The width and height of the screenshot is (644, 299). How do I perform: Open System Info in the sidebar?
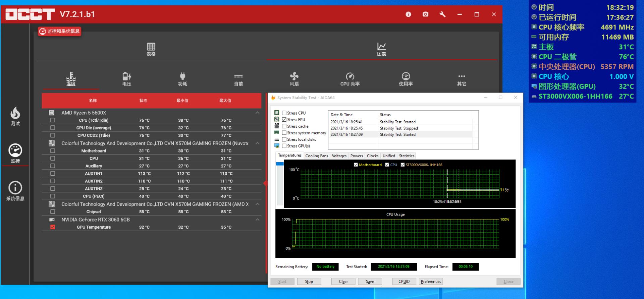click(15, 191)
